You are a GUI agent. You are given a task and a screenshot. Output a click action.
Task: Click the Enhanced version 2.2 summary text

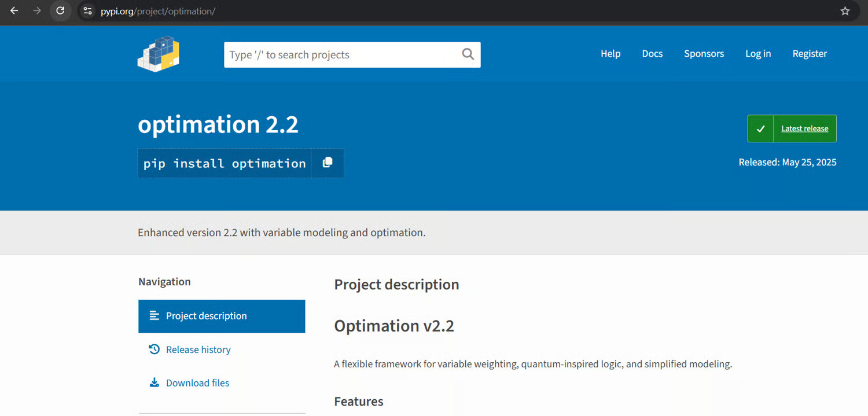click(282, 233)
